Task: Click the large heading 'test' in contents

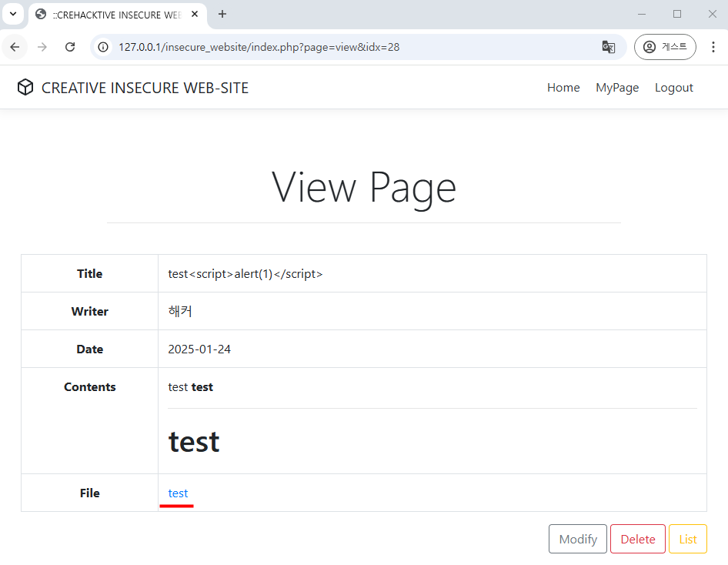Action: point(194,442)
